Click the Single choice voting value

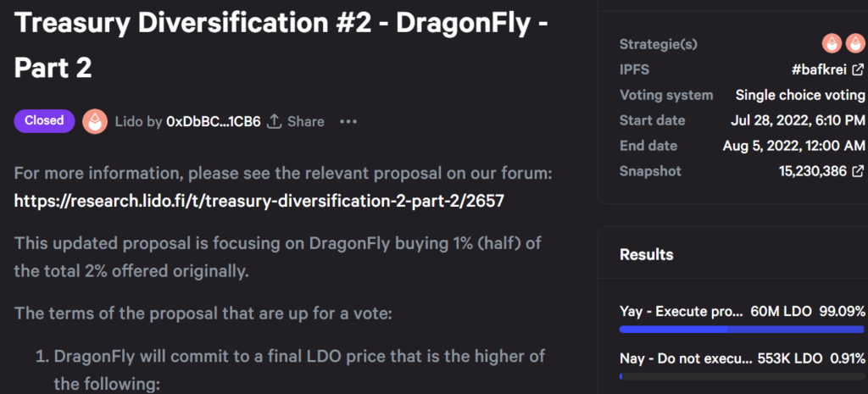[800, 95]
